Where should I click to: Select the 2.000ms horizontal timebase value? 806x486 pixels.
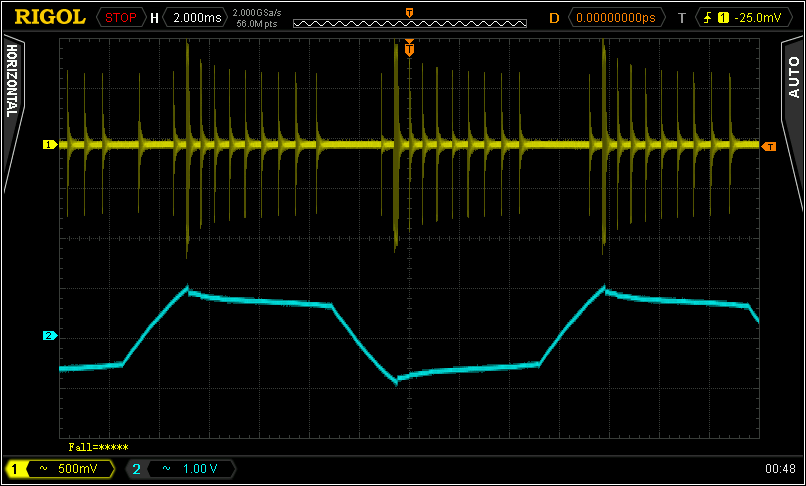[x=195, y=18]
